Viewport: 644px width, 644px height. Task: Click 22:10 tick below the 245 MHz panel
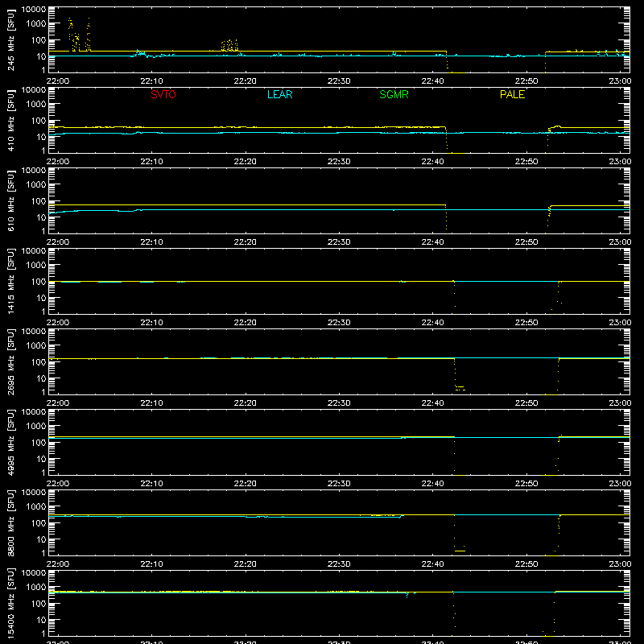[151, 81]
